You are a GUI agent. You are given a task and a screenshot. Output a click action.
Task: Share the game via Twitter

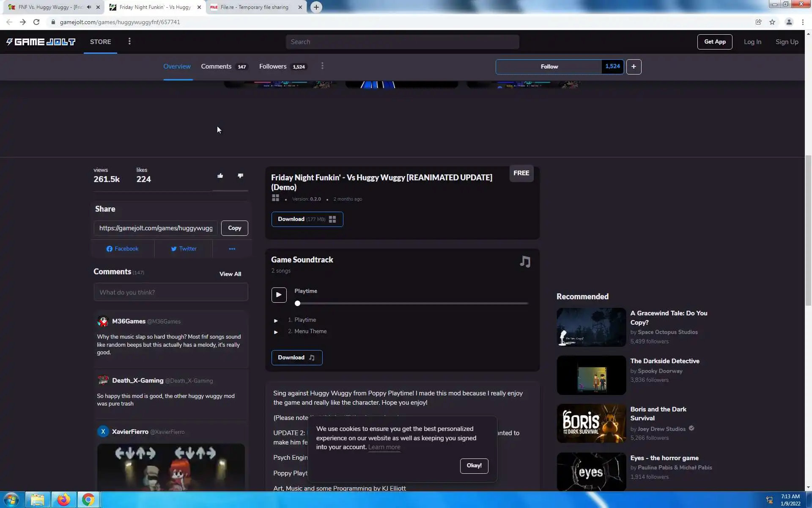click(x=184, y=249)
